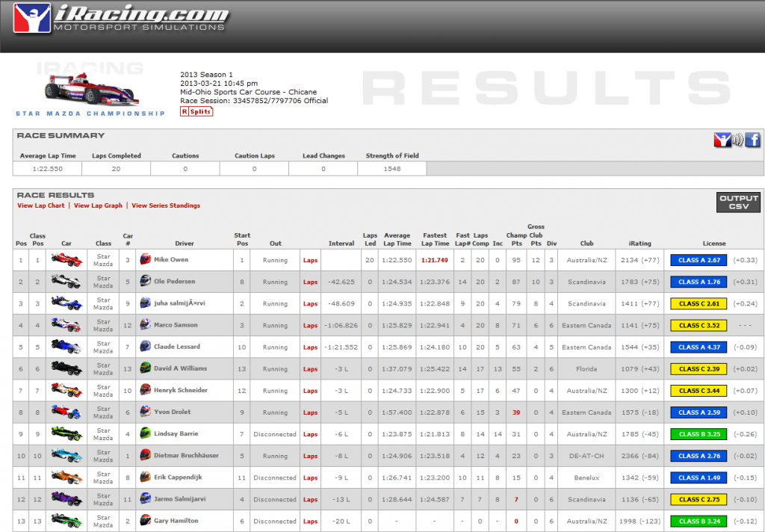Open the View Lap Graph link

point(98,205)
